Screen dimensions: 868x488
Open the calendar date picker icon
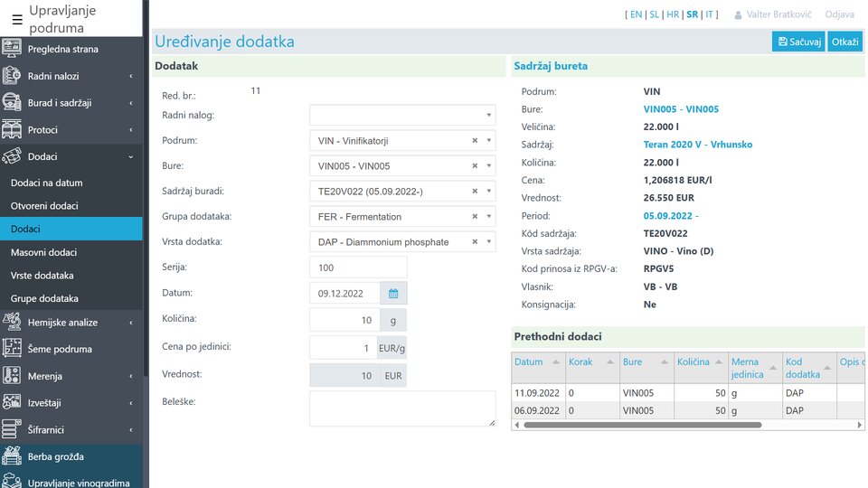(x=393, y=294)
